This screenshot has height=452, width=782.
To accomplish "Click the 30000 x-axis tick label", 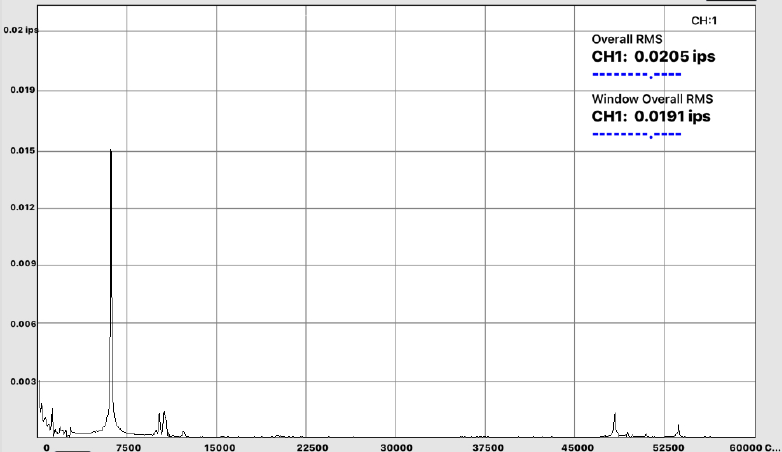I will point(397,446).
